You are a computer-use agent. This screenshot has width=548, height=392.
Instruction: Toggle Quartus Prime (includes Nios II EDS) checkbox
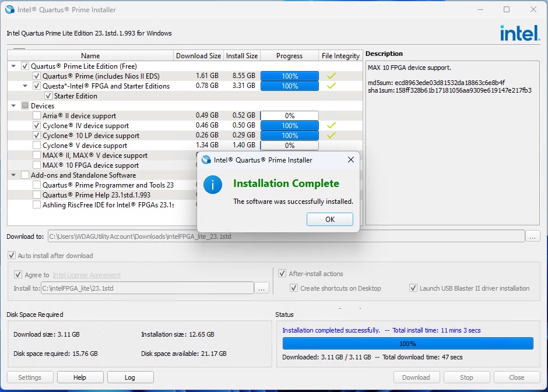[36, 76]
